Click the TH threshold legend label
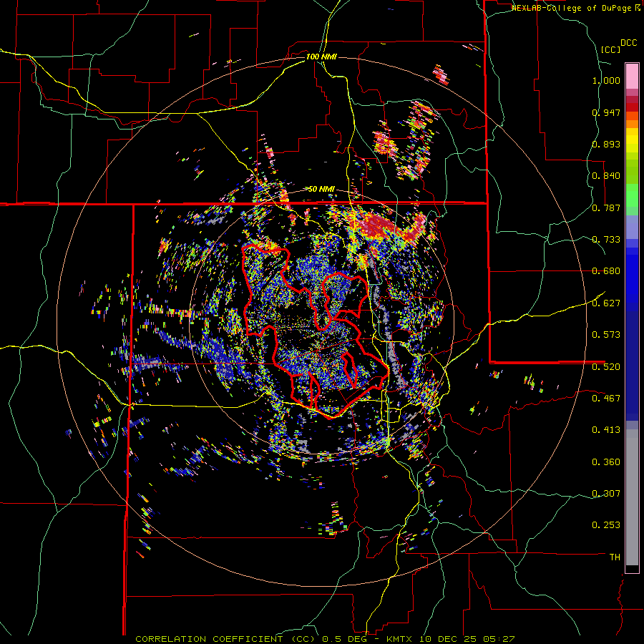This screenshot has width=644, height=644. click(x=615, y=557)
